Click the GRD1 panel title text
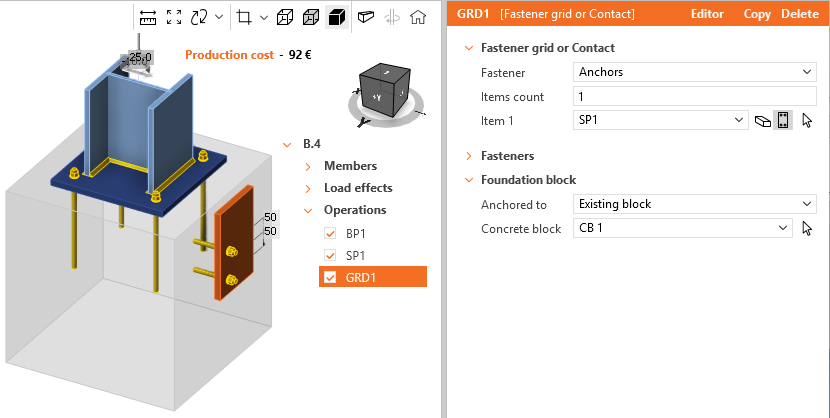This screenshot has width=830, height=418. click(x=473, y=14)
